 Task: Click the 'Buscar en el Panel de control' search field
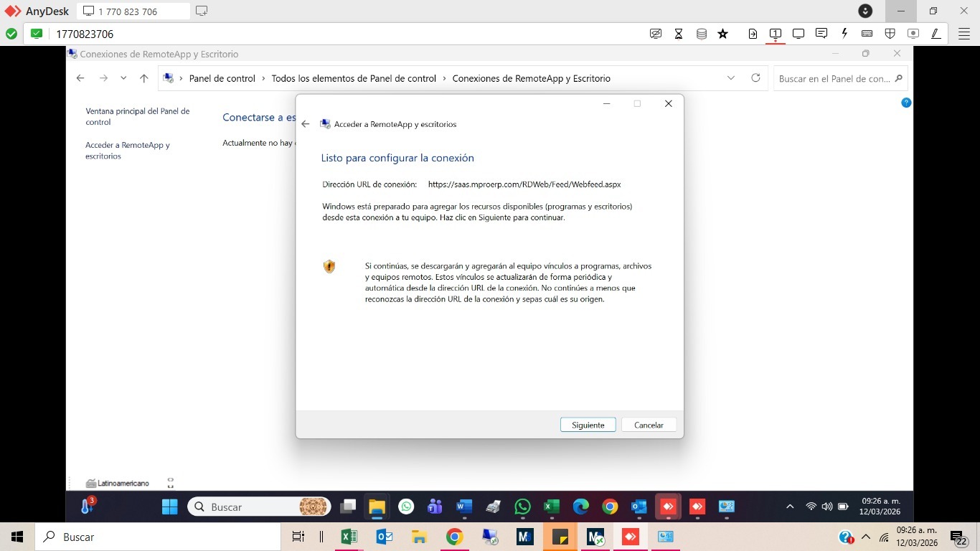coord(834,78)
